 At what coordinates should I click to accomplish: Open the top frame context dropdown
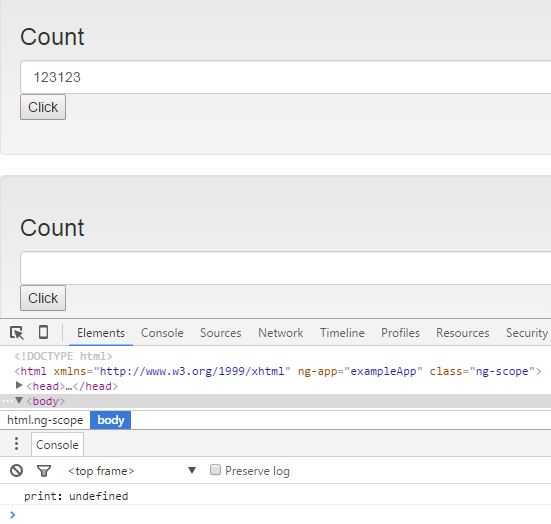point(132,471)
